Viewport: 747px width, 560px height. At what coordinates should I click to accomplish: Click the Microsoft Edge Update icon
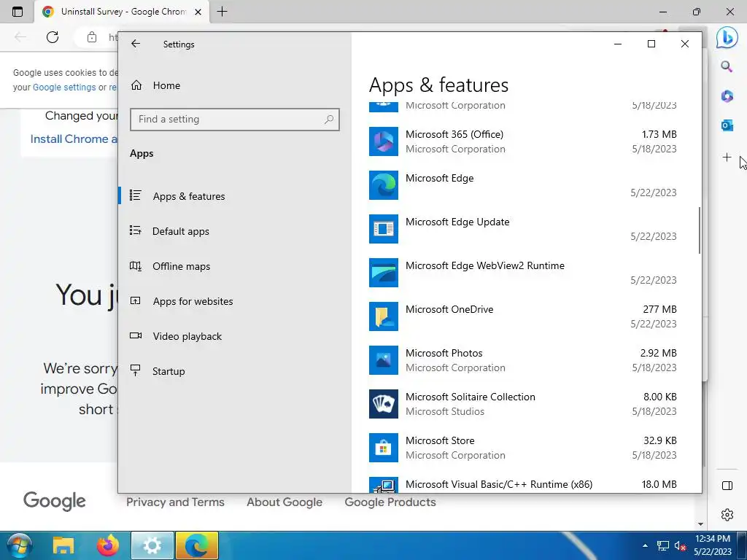pyautogui.click(x=384, y=229)
